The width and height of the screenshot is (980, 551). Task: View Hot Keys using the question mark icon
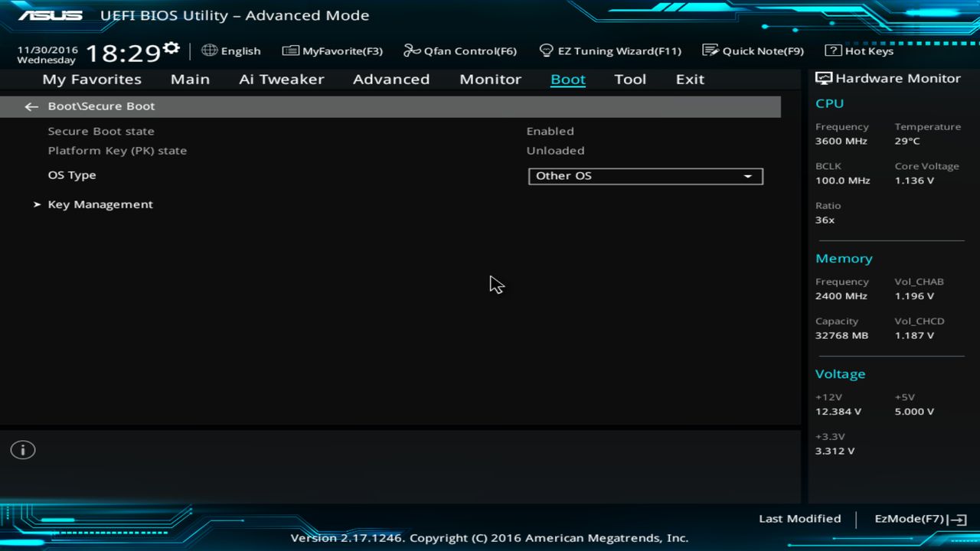(x=832, y=51)
